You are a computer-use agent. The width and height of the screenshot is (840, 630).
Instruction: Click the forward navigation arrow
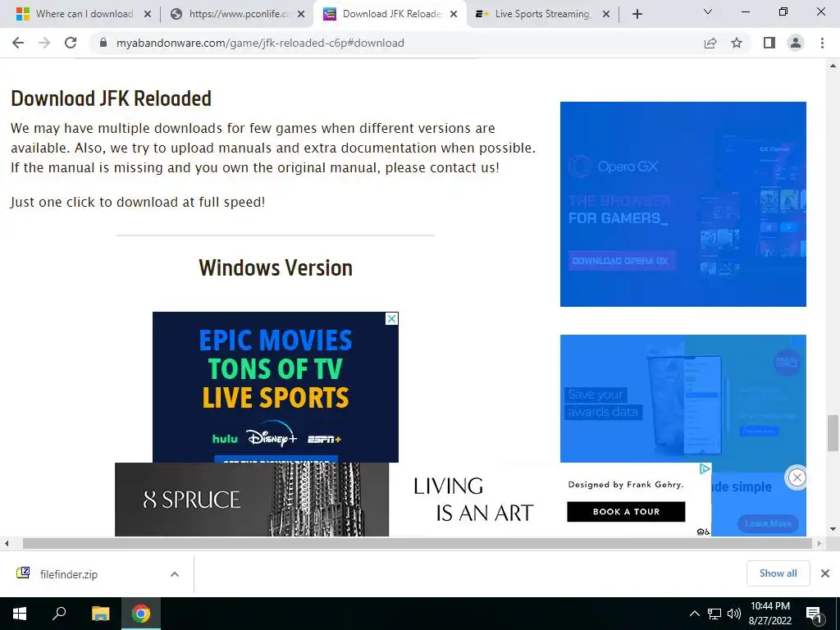click(x=44, y=43)
